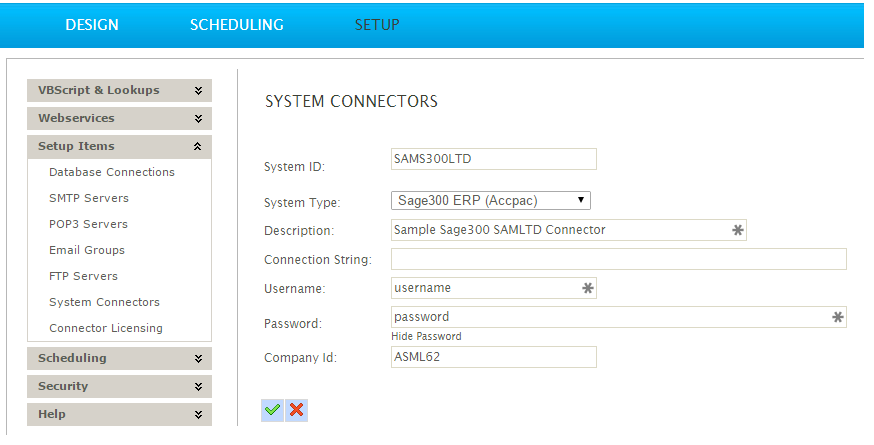Click the System ID input field
The width and height of the screenshot is (874, 445).
click(x=494, y=159)
